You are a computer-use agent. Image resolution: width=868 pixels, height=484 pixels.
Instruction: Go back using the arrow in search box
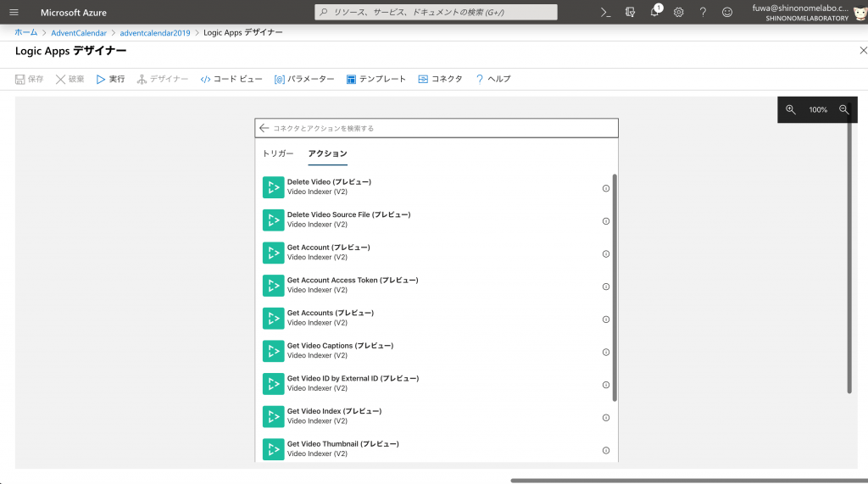264,128
